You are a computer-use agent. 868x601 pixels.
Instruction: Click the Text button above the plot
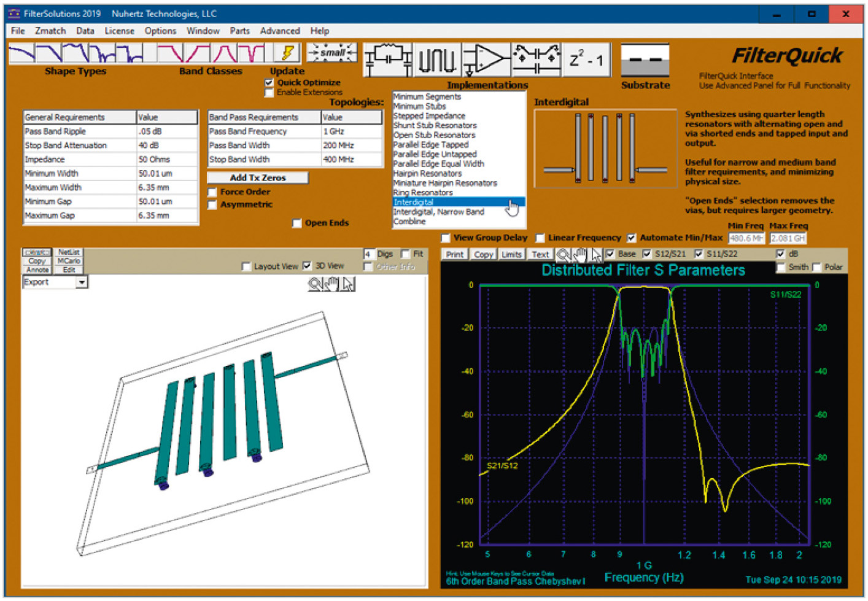coord(540,255)
